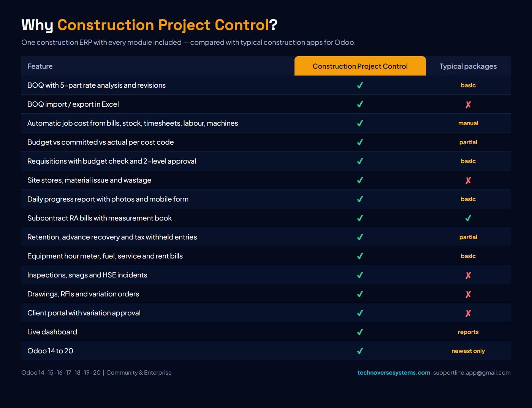Viewport: 532px width, 408px height.
Task: Click the "Inspections, snags and HSE incidents" feature text
Action: [x=87, y=275]
